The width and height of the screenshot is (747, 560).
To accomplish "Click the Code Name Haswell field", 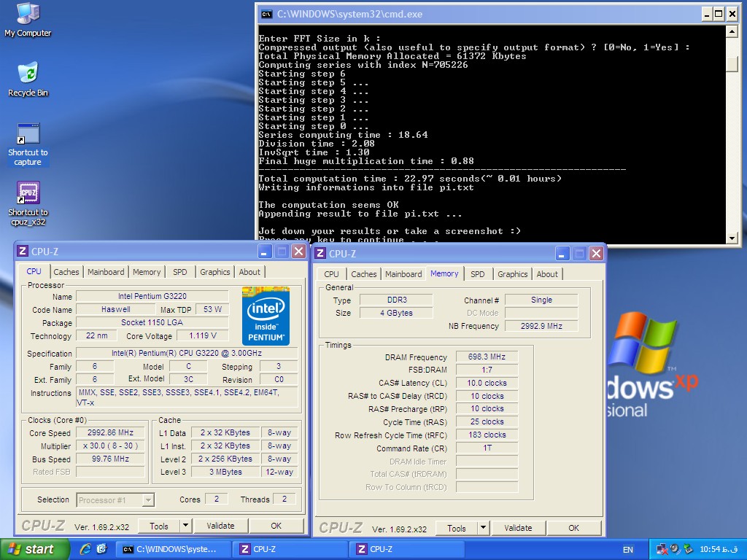I will coord(115,309).
